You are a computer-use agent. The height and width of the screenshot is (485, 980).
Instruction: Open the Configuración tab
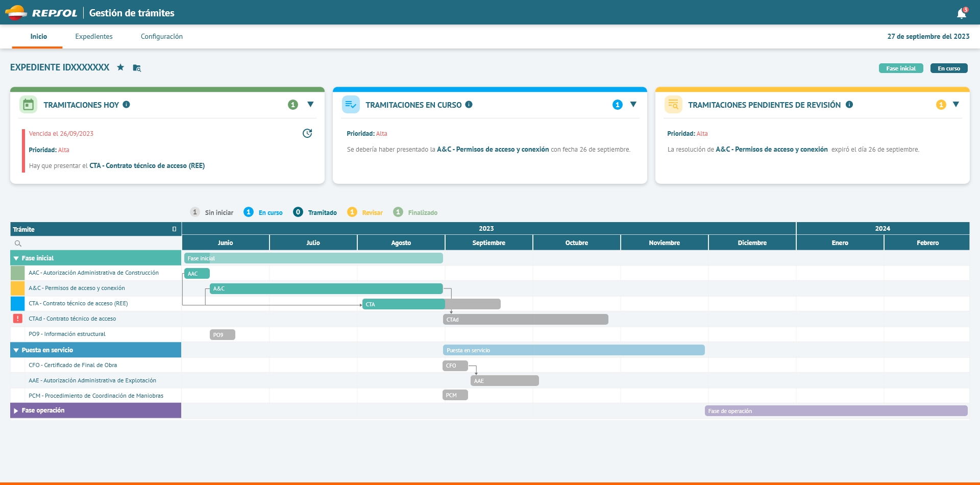pos(162,37)
